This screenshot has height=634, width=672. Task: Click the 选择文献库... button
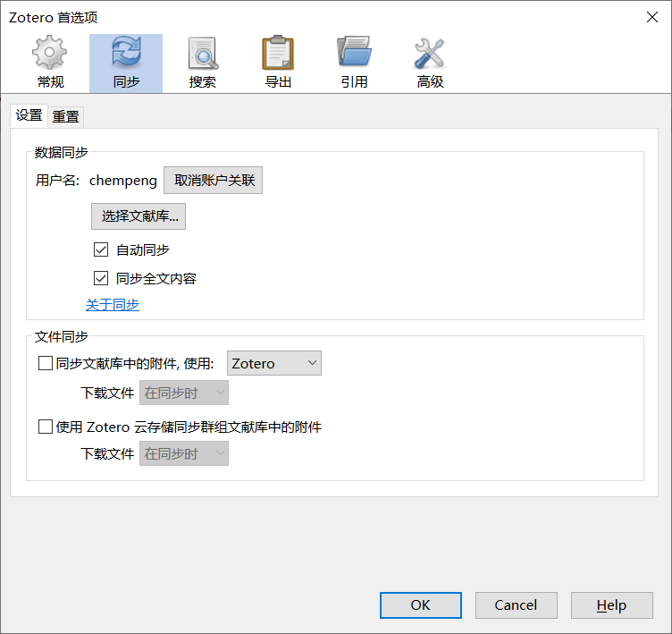[x=139, y=216]
